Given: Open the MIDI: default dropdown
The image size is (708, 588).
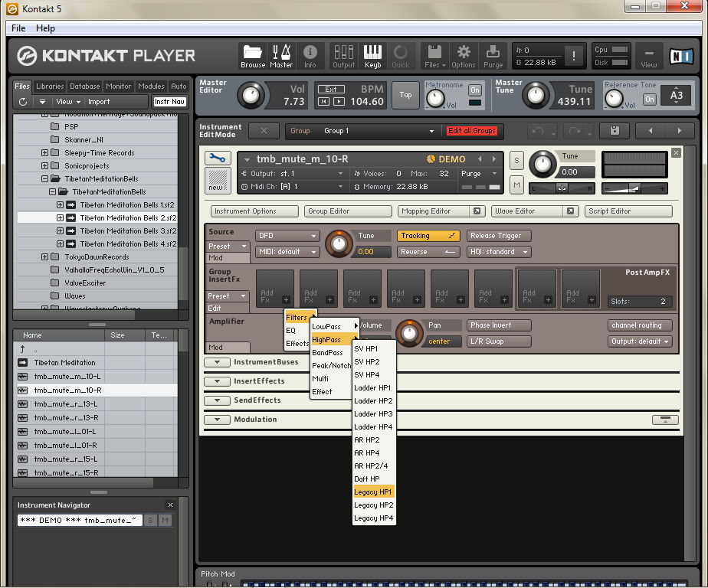Looking at the screenshot, I should point(287,252).
